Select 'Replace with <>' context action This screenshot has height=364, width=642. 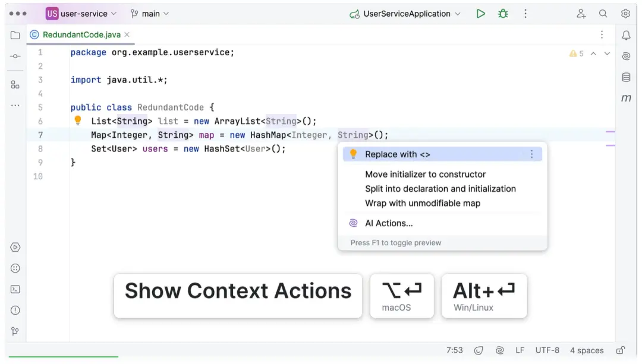click(397, 154)
